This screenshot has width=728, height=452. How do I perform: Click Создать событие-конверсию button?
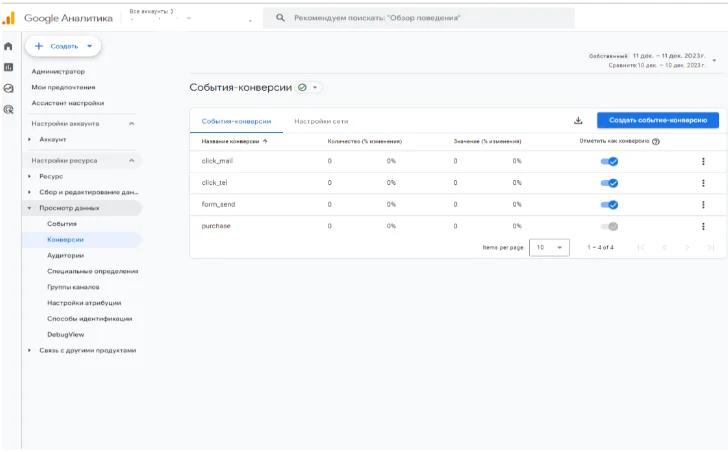658,120
